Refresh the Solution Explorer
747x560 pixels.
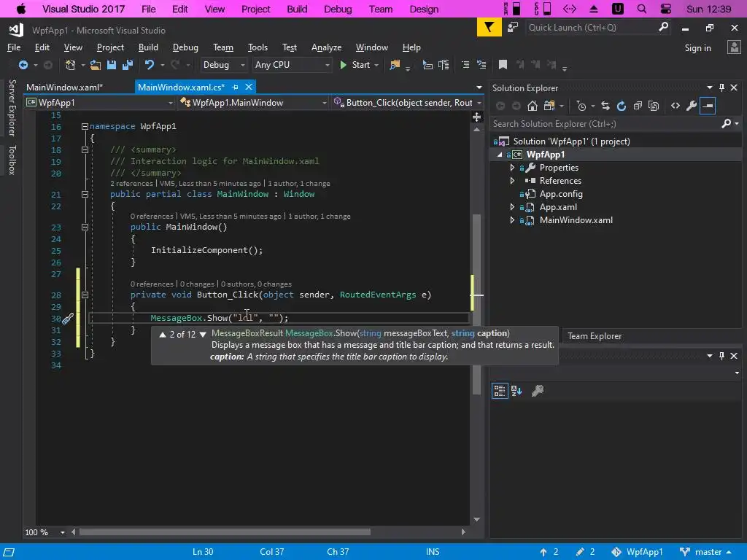coord(622,106)
